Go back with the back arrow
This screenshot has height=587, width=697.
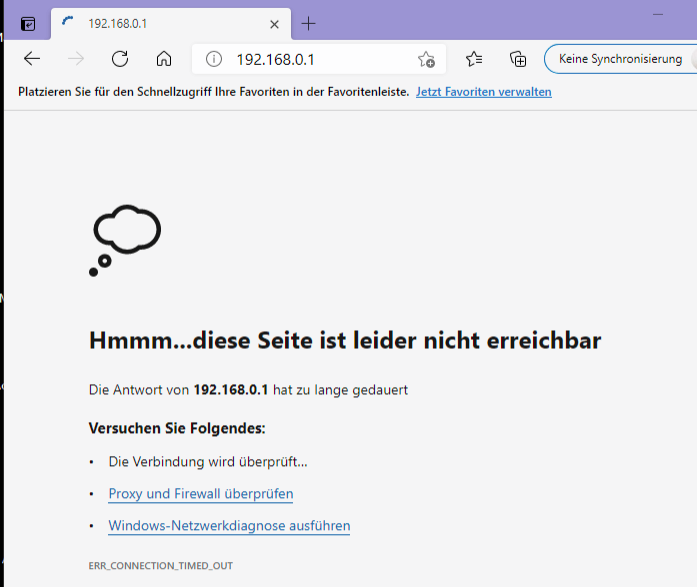point(32,59)
